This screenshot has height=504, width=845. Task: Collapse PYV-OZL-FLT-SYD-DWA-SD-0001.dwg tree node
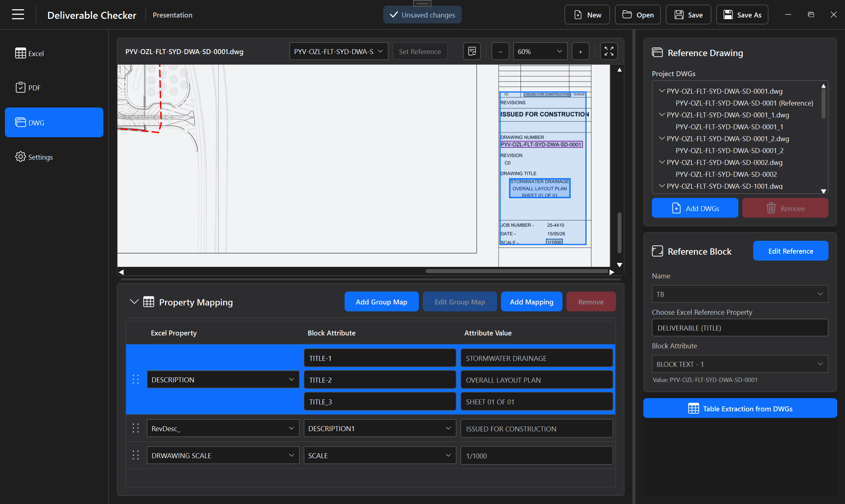click(x=661, y=91)
